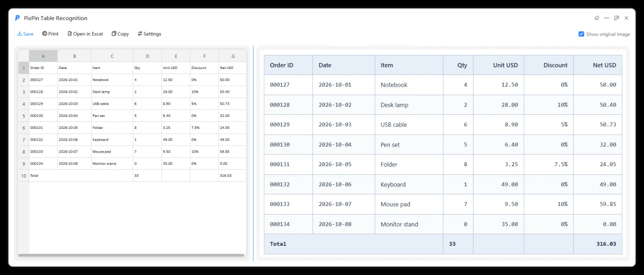
Task: Open the table in Excel
Action: (x=85, y=34)
